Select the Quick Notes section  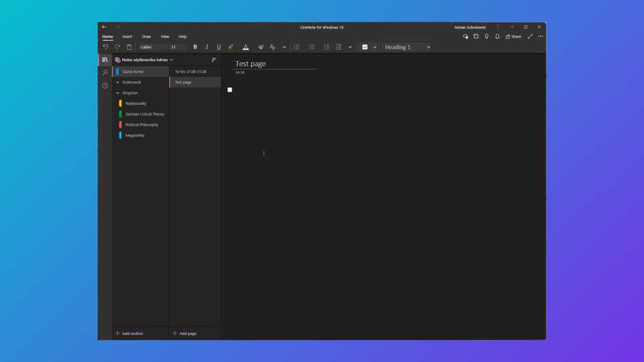[140, 72]
